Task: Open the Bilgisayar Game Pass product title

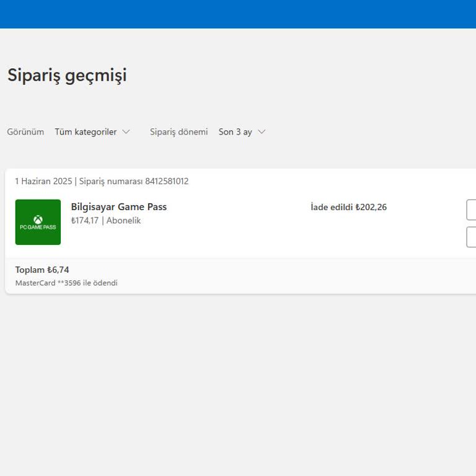Action: coord(119,207)
